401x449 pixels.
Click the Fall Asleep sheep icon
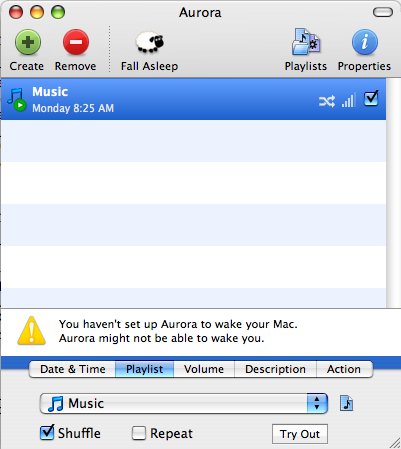150,42
